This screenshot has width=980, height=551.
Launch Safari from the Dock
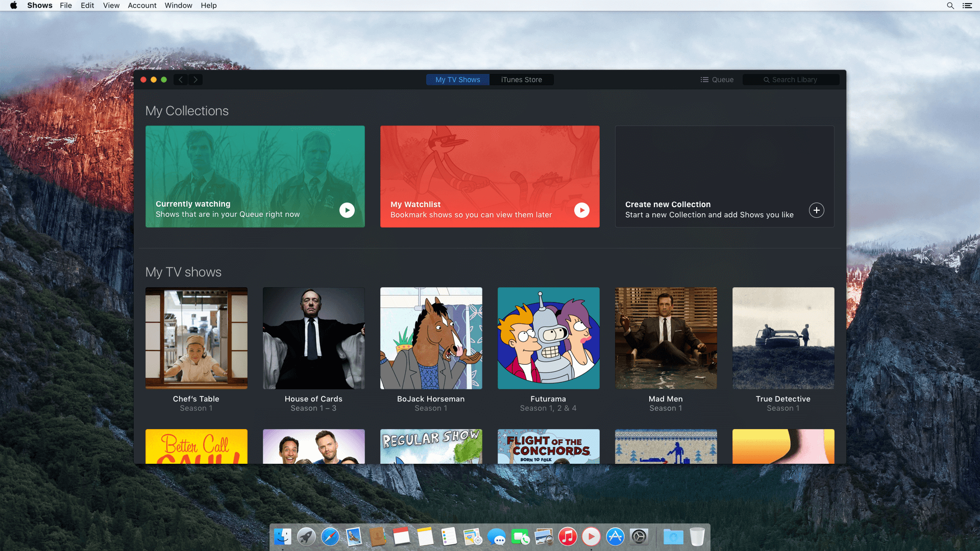tap(330, 537)
